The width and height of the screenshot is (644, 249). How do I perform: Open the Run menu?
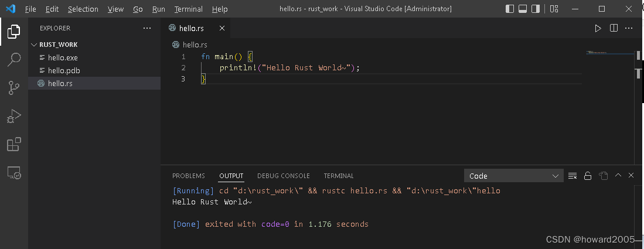pos(159,9)
